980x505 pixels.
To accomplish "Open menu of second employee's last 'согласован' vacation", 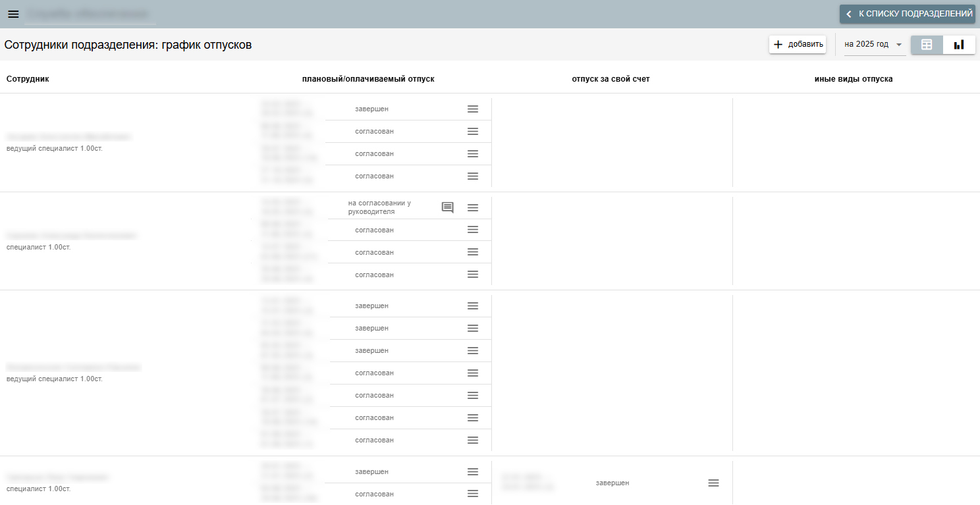I will [x=473, y=275].
